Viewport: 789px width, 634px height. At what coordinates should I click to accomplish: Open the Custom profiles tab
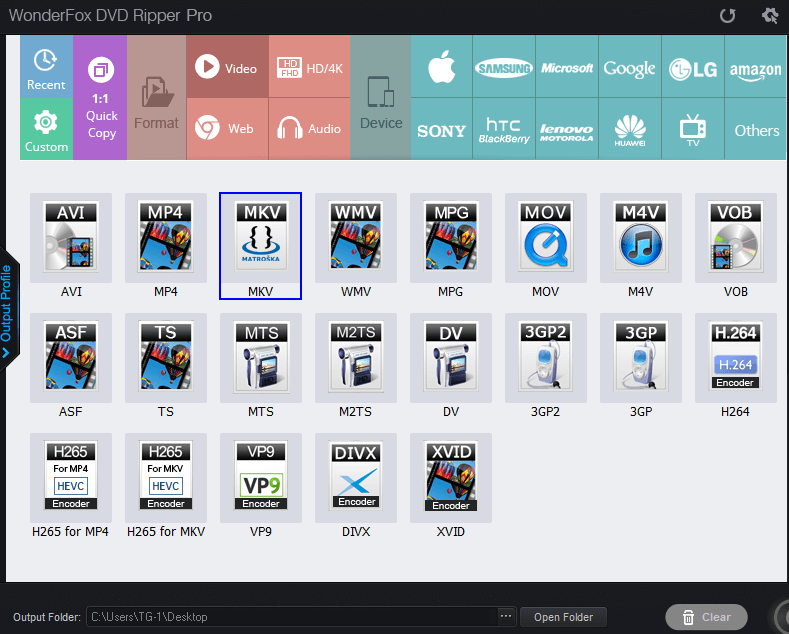46,129
